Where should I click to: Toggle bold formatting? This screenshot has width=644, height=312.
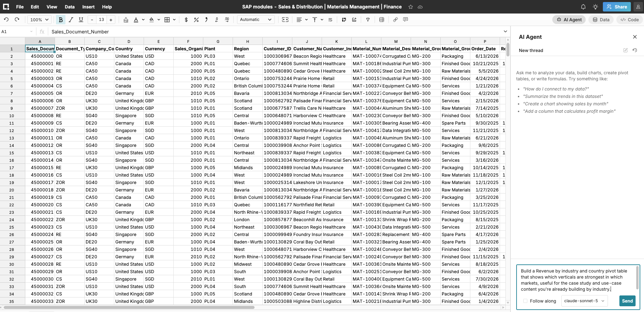[x=61, y=20]
